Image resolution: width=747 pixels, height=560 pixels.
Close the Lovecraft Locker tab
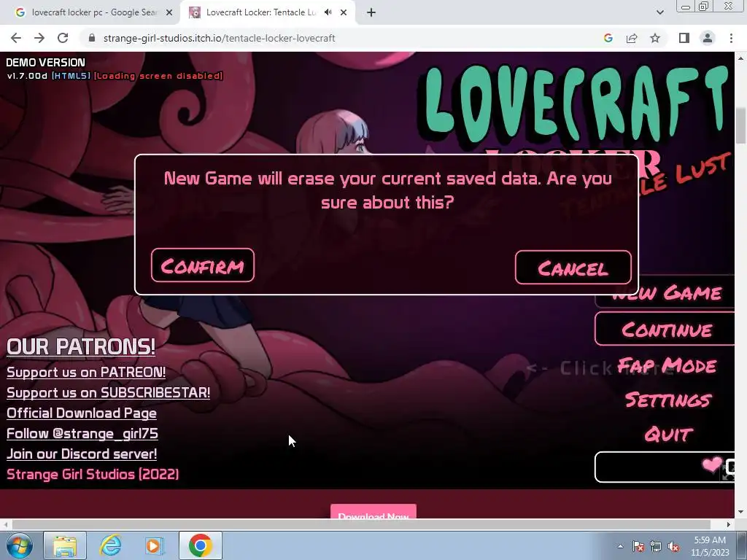[x=344, y=12]
